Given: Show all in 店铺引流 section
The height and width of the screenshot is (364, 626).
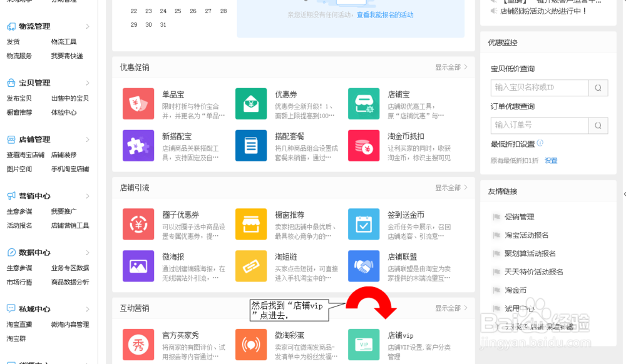Looking at the screenshot, I should 451,188.
